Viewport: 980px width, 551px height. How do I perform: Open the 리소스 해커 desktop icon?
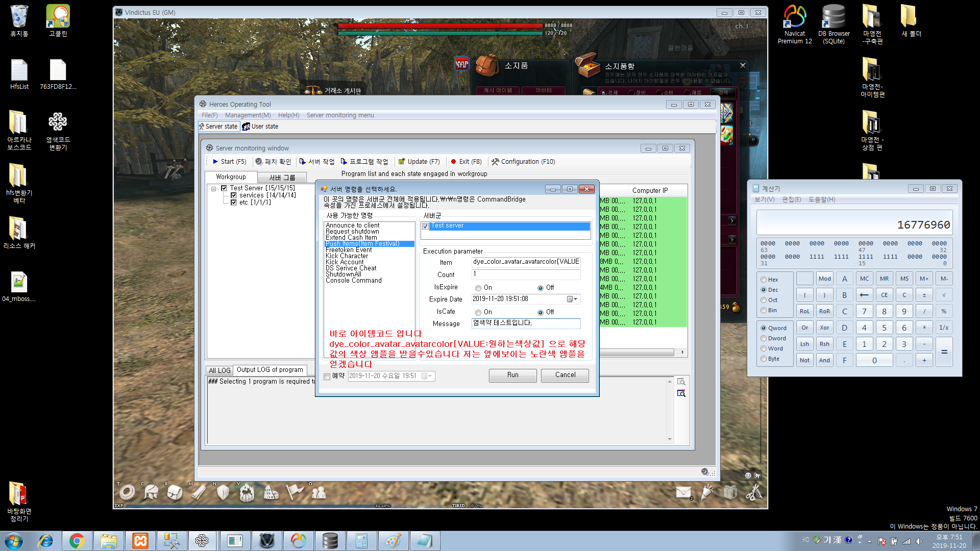point(19,233)
